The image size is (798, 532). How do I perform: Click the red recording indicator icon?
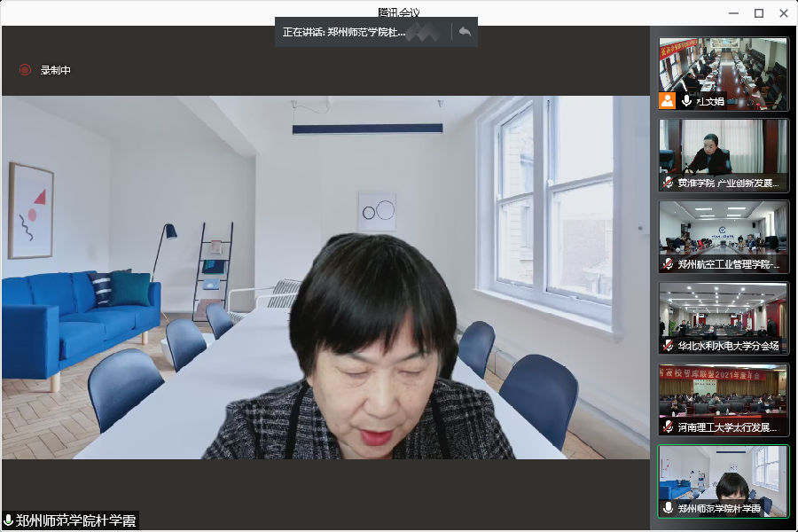point(25,70)
